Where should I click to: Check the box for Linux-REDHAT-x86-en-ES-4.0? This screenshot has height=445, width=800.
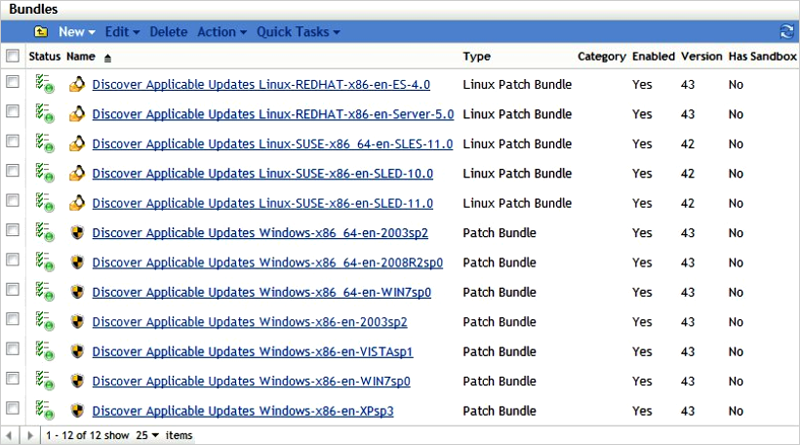(12, 82)
